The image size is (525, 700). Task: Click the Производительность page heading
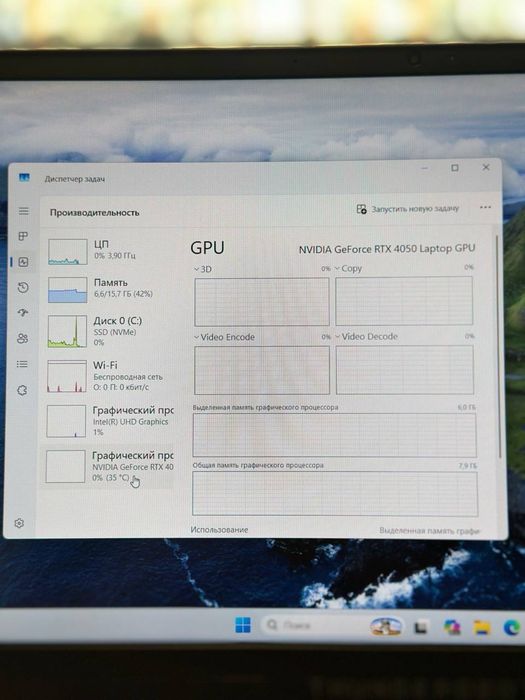coord(95,212)
